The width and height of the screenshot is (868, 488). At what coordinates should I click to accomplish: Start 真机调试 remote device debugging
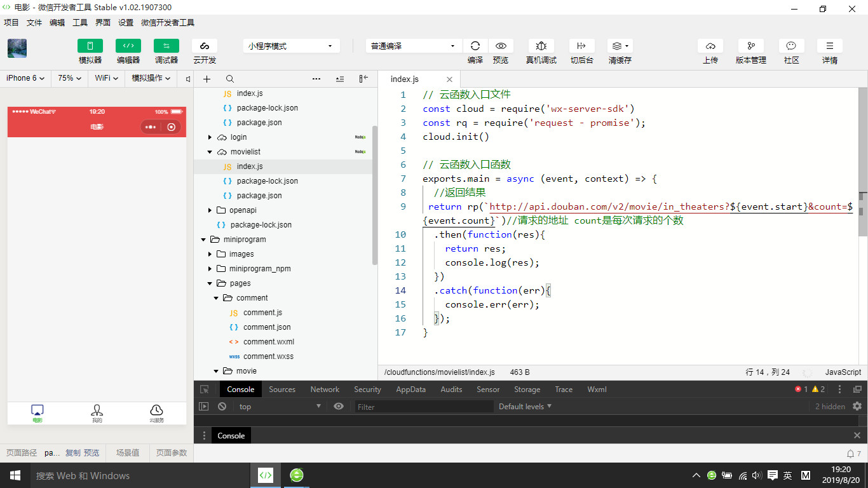(541, 46)
